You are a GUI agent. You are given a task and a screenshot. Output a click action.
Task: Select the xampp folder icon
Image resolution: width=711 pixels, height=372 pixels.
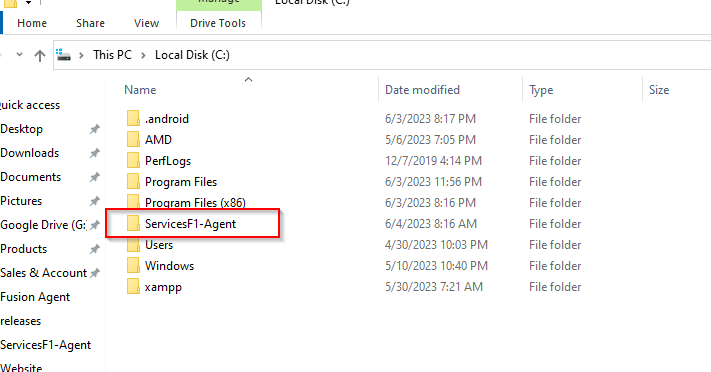coord(133,287)
